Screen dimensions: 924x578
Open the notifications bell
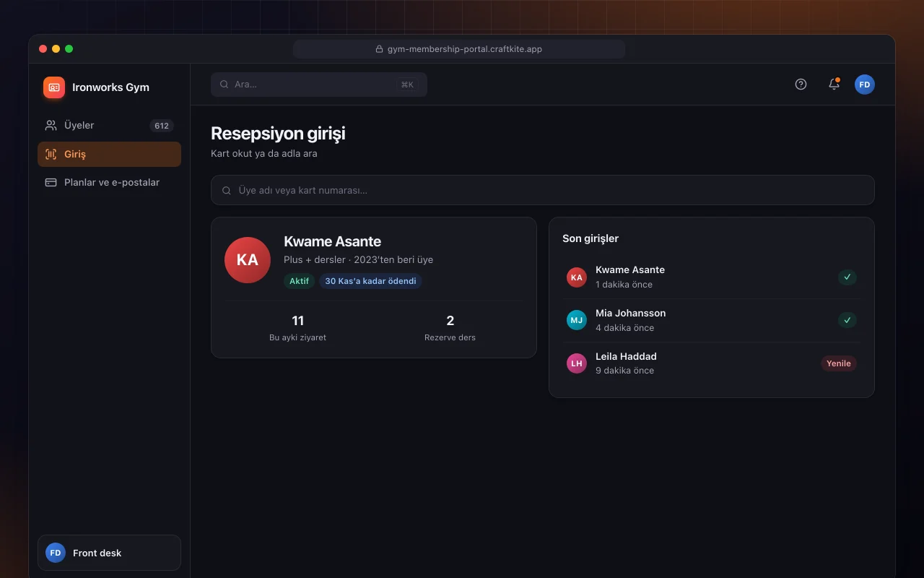[834, 85]
